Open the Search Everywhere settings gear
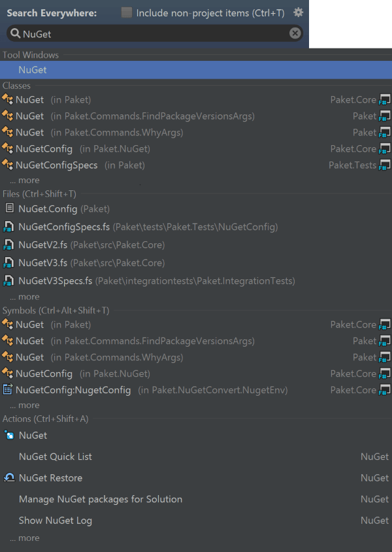392x552 pixels. pyautogui.click(x=299, y=12)
